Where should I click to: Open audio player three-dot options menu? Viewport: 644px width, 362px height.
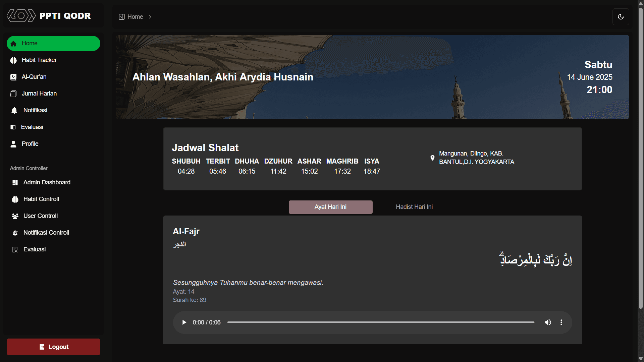561,322
